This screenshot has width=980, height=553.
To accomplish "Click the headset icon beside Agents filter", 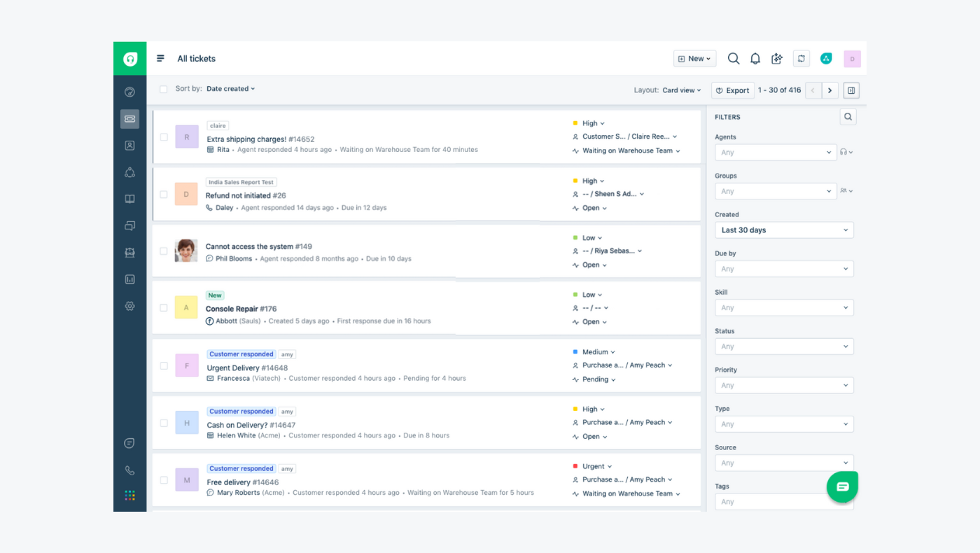I will click(846, 152).
